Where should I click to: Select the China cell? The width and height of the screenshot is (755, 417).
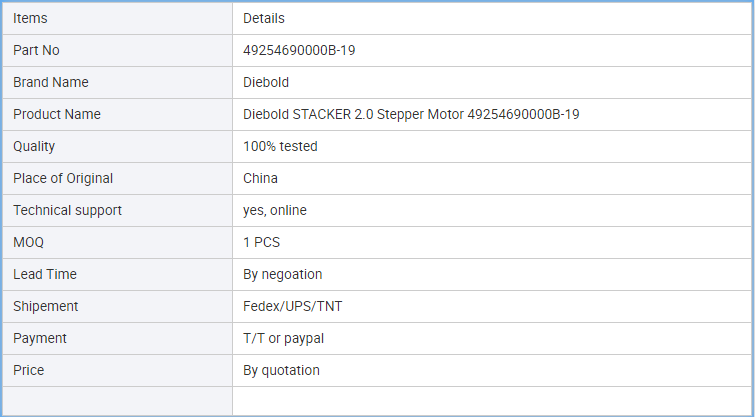coord(260,178)
